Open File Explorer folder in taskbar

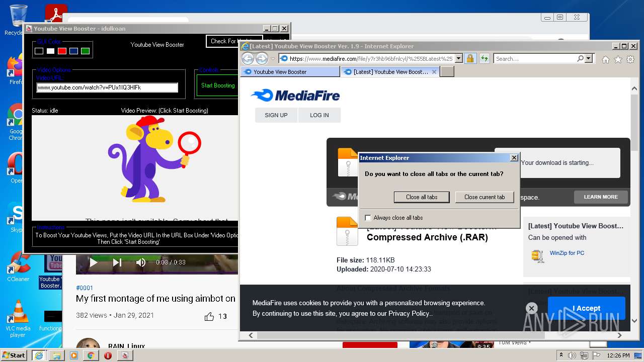tap(57, 355)
